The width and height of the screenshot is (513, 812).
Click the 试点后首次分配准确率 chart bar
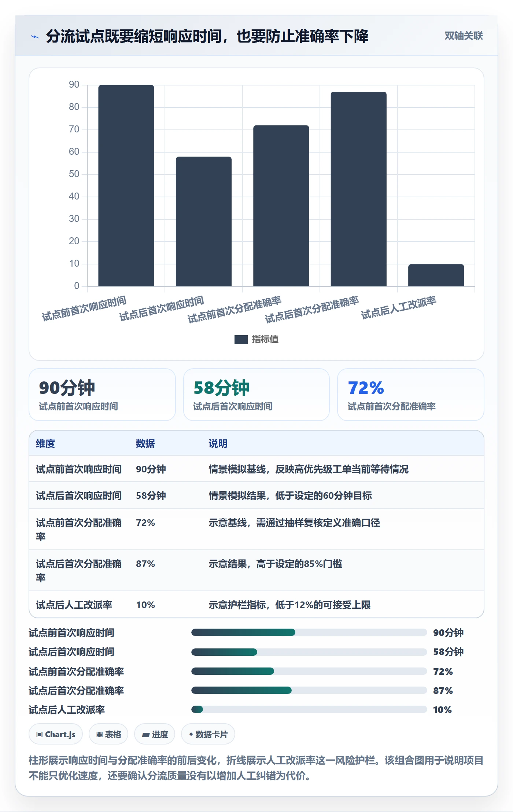pyautogui.click(x=359, y=189)
